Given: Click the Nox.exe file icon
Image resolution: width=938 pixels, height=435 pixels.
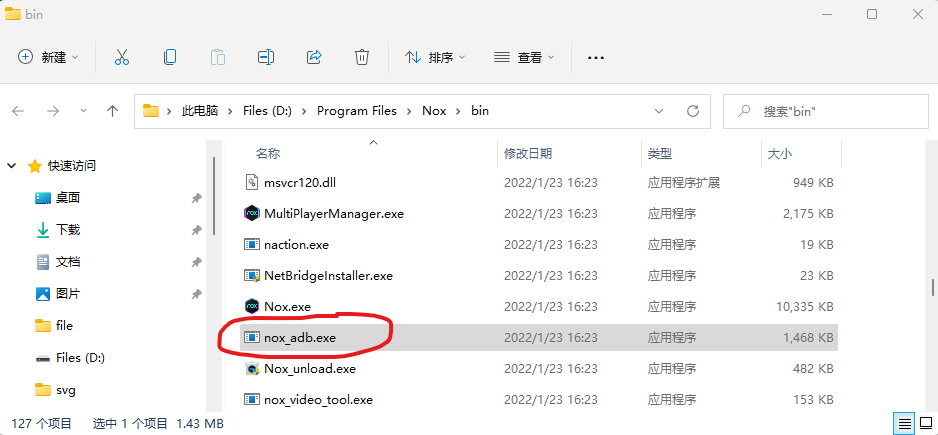Looking at the screenshot, I should click(251, 306).
